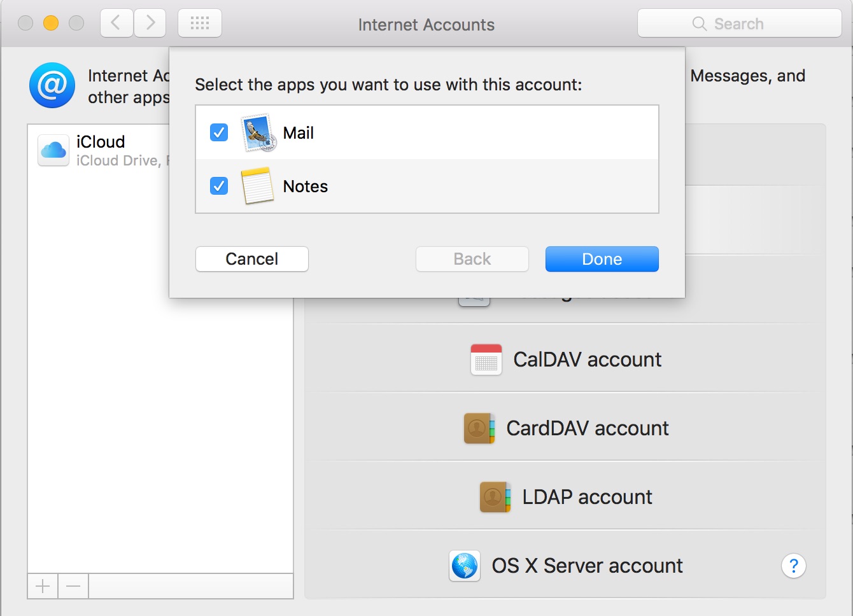
Task: Click the iCloud cloud icon
Action: [x=53, y=150]
